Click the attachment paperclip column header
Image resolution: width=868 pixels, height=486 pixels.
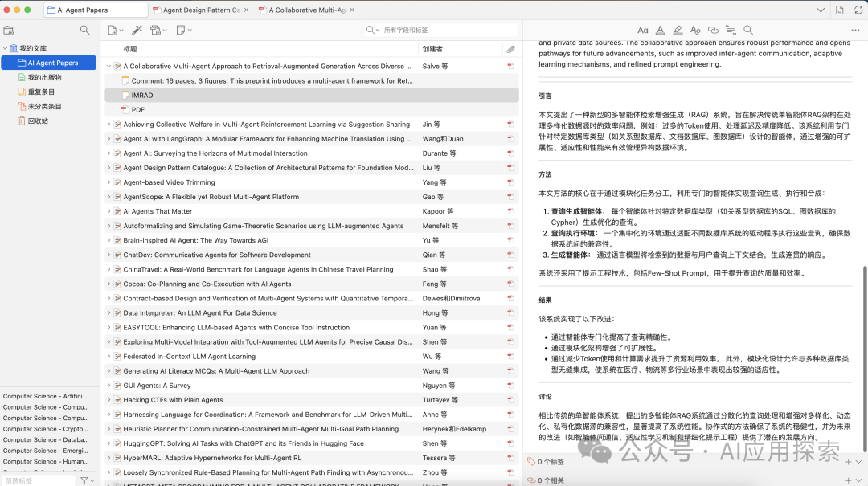(510, 49)
